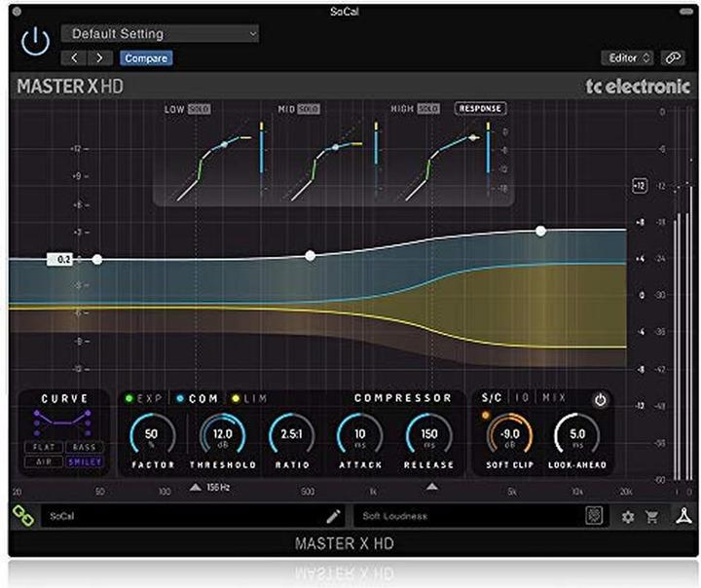Open the Editor view dropdown
This screenshot has height=588, width=701.
627,57
